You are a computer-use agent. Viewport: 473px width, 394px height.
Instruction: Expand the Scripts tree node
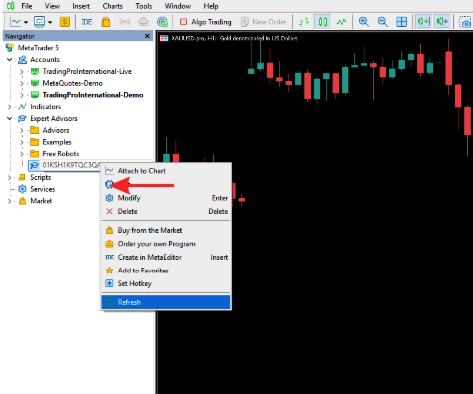coord(10,177)
